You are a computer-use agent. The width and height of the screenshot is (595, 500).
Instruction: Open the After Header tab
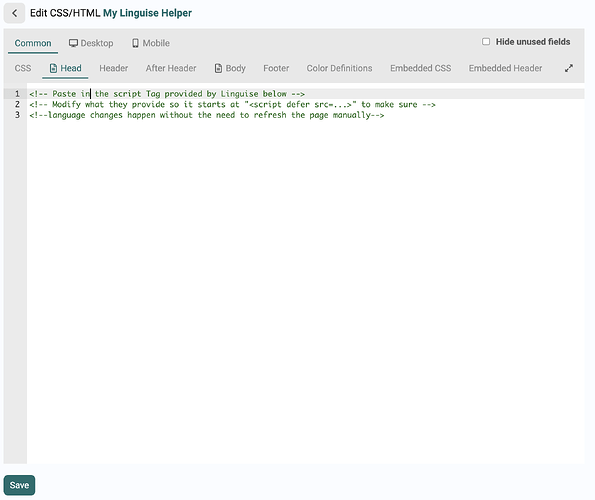coord(171,68)
